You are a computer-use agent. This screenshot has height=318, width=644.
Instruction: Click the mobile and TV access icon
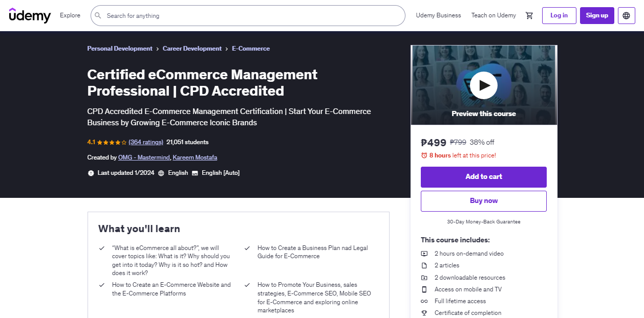pos(424,289)
